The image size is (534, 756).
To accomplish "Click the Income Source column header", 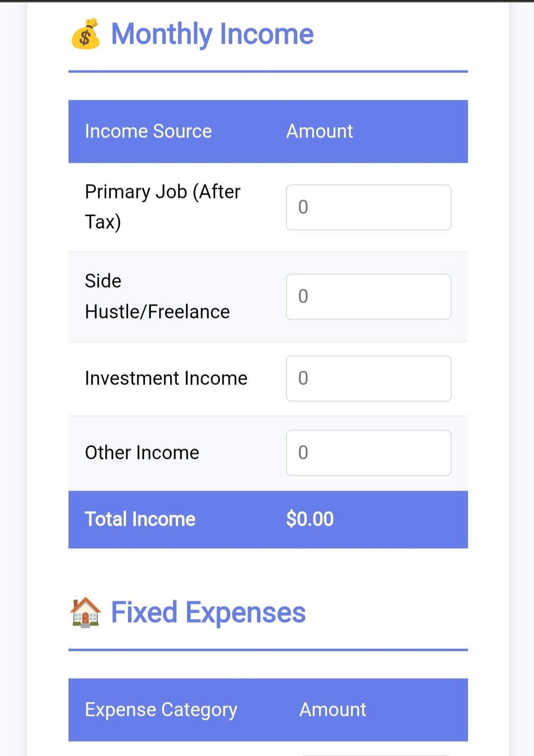I will (148, 131).
